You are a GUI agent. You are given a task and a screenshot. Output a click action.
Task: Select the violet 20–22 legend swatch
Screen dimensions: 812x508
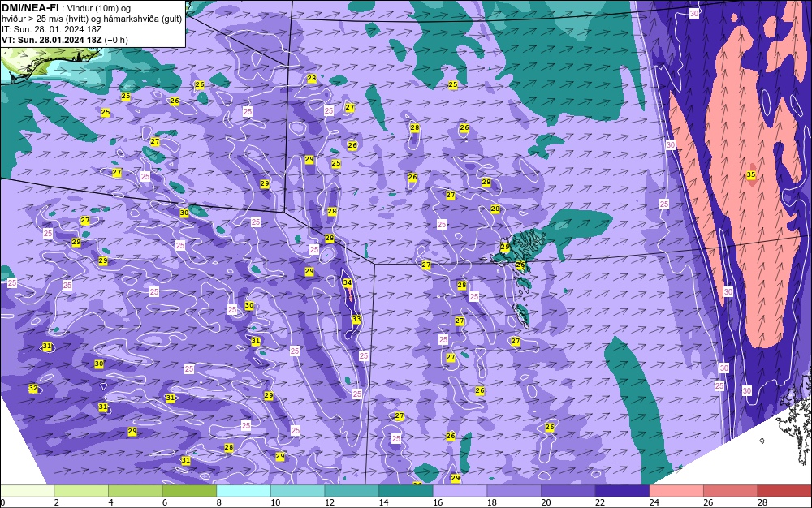coord(568,491)
